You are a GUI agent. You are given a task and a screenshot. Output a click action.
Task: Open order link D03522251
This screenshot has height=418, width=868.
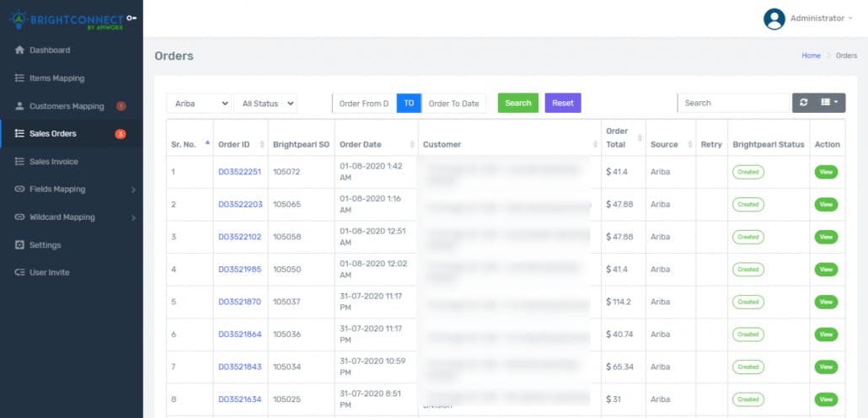click(239, 172)
